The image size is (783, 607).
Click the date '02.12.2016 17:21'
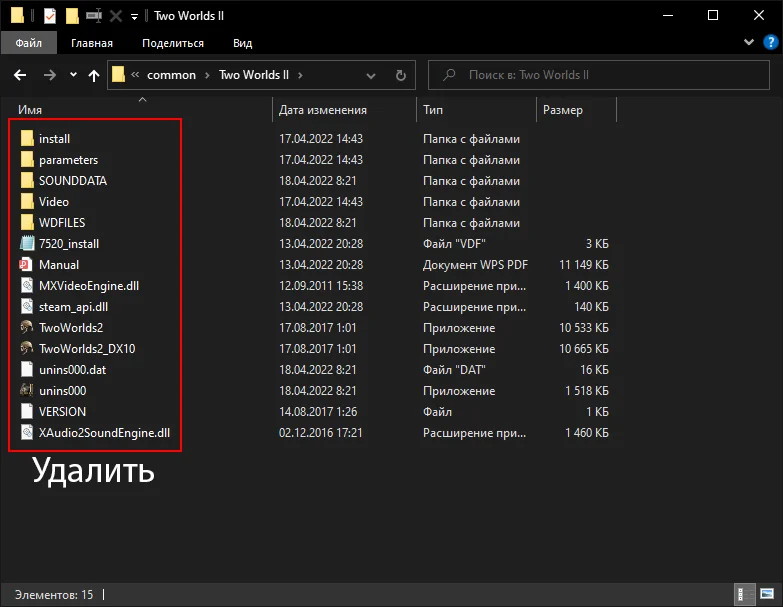tap(321, 433)
